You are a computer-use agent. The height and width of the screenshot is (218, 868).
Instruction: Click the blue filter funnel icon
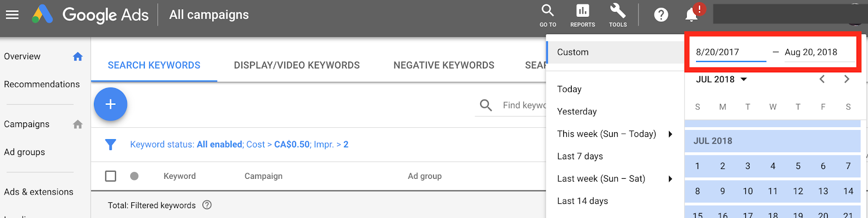pyautogui.click(x=111, y=145)
